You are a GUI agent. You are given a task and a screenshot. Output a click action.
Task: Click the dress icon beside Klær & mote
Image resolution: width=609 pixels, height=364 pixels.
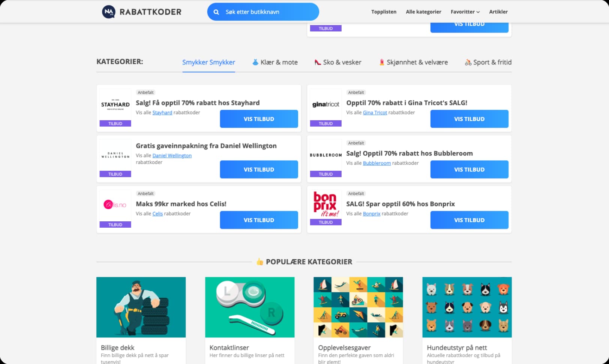click(x=255, y=62)
